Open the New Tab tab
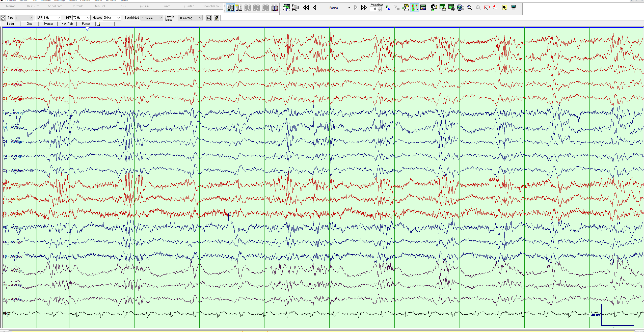644x332 pixels. point(67,24)
